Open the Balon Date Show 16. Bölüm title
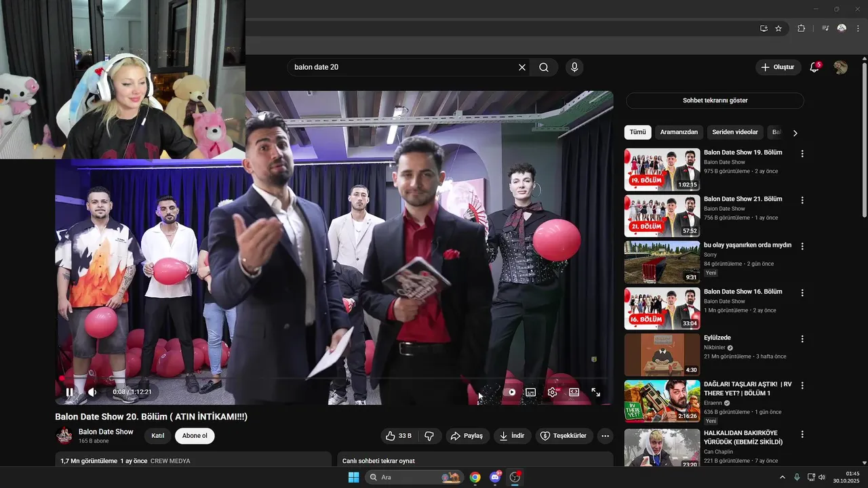This screenshot has height=488, width=868. click(743, 291)
